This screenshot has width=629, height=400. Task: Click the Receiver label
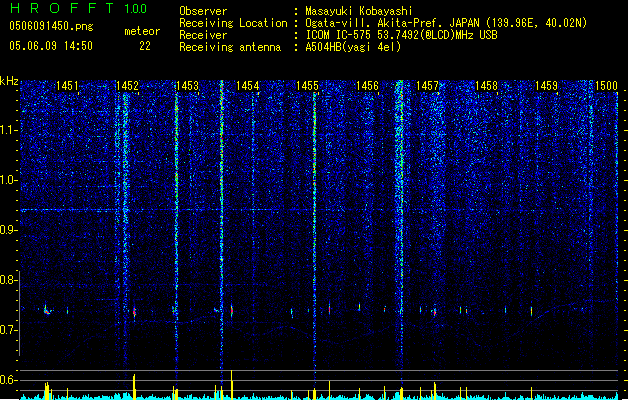coord(203,35)
